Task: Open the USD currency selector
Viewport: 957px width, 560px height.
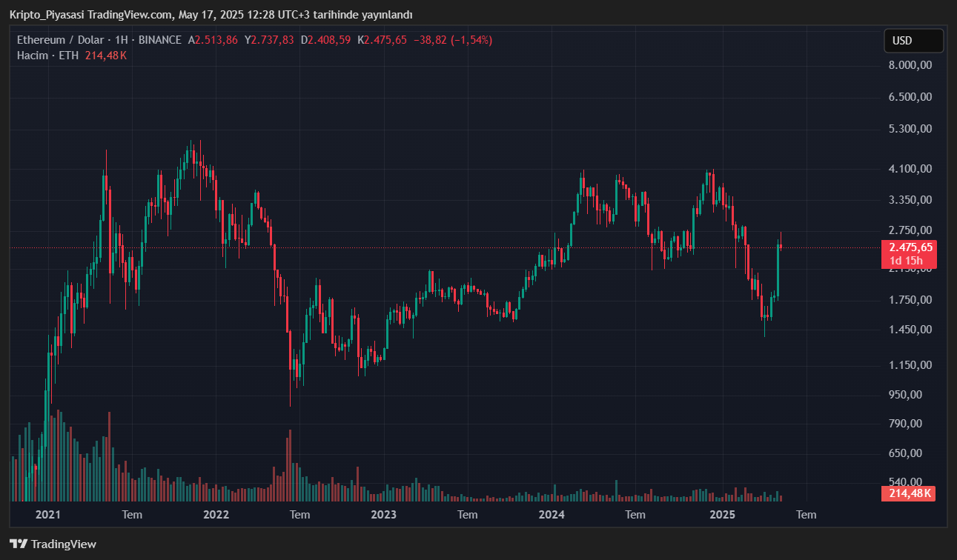Action: click(x=913, y=41)
